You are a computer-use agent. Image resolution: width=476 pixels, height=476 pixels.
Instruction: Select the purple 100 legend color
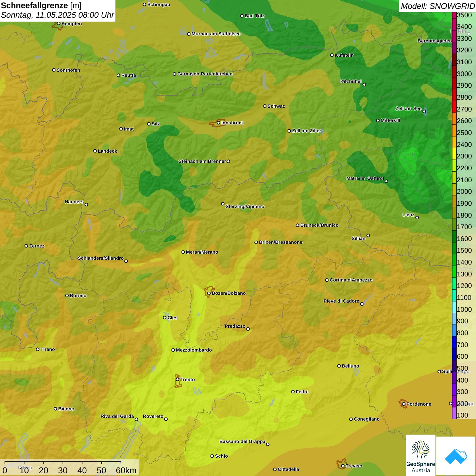tap(454, 413)
